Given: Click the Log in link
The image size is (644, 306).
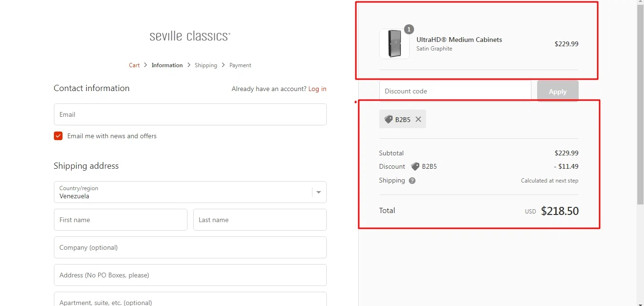Looking at the screenshot, I should tap(317, 89).
